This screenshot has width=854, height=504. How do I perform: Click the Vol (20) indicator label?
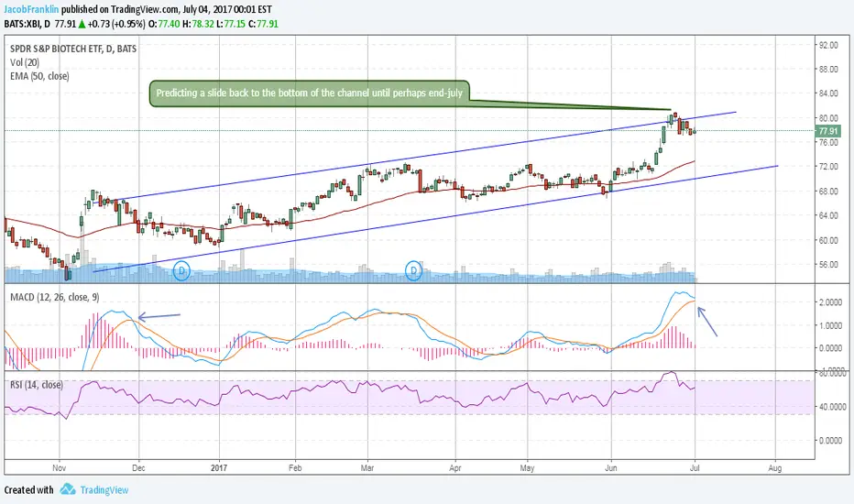[25, 62]
